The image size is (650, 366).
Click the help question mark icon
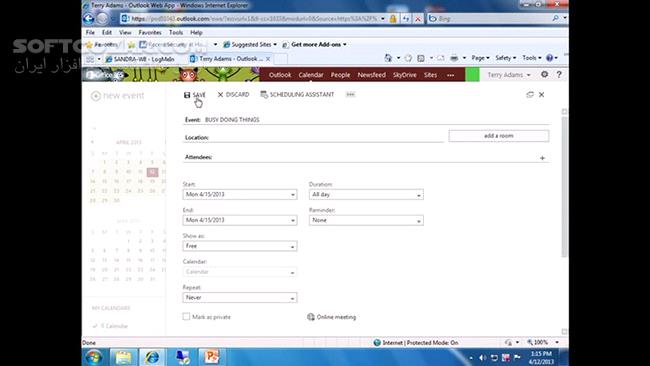tap(559, 74)
